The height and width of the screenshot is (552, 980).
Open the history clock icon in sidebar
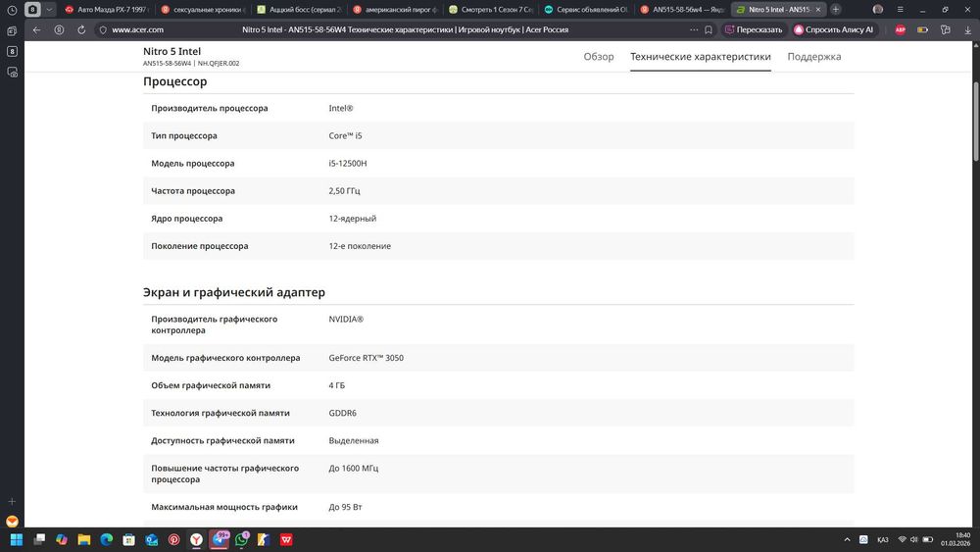click(x=12, y=10)
